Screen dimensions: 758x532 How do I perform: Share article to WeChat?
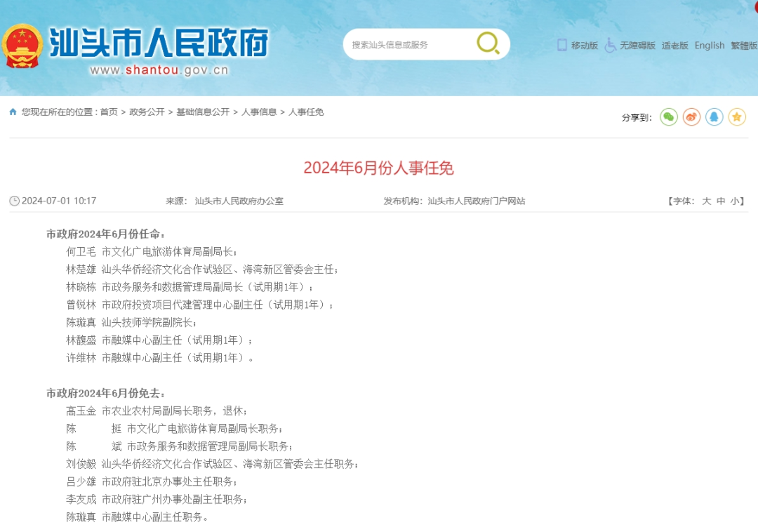click(669, 117)
